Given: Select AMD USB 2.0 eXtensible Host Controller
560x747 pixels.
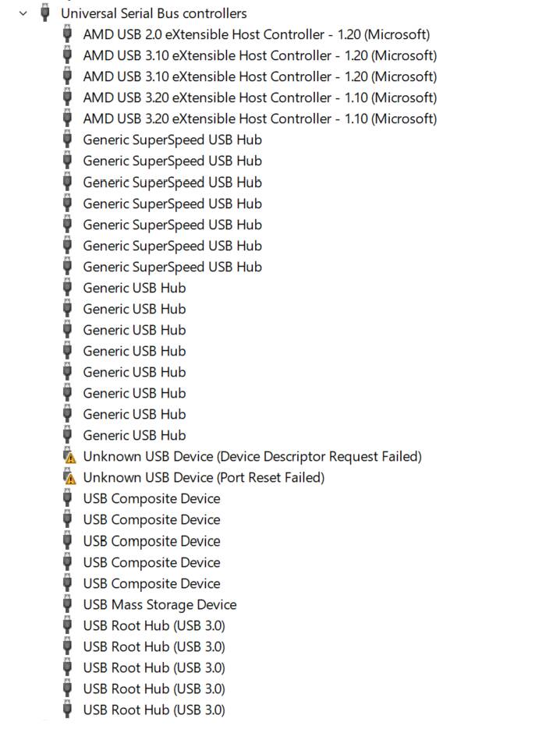Looking at the screenshot, I should point(256,34).
